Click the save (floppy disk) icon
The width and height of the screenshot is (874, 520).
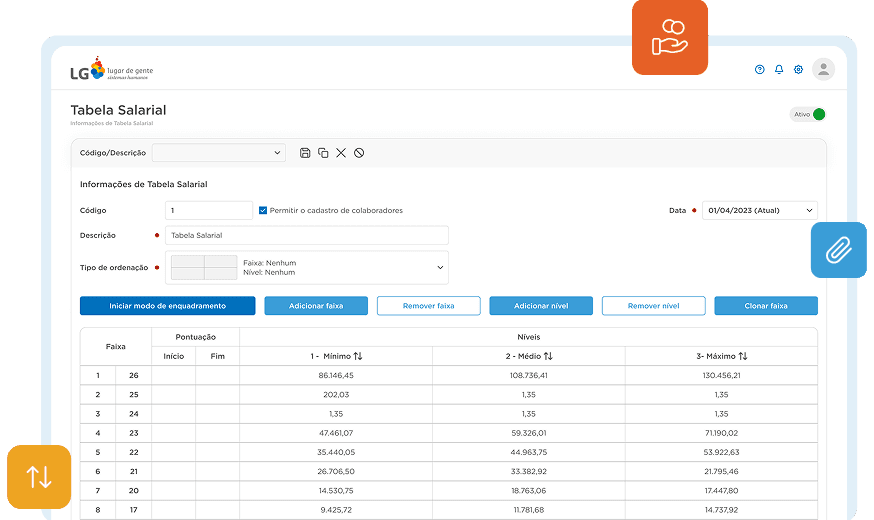(x=306, y=153)
